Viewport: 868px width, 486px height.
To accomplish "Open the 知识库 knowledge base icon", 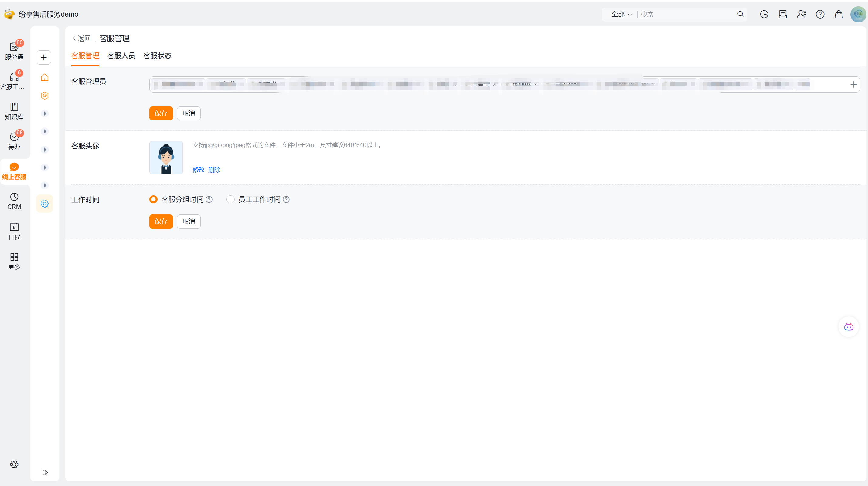I will [14, 111].
